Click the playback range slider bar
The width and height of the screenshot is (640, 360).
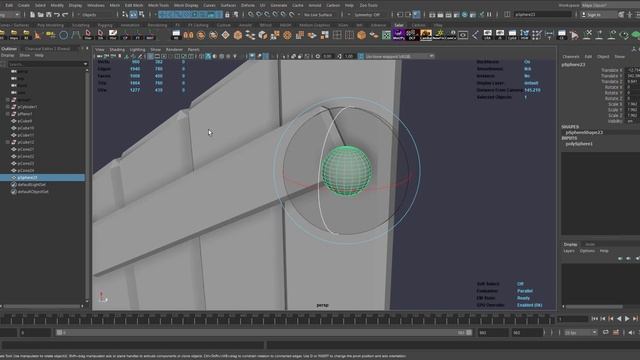click(264, 333)
